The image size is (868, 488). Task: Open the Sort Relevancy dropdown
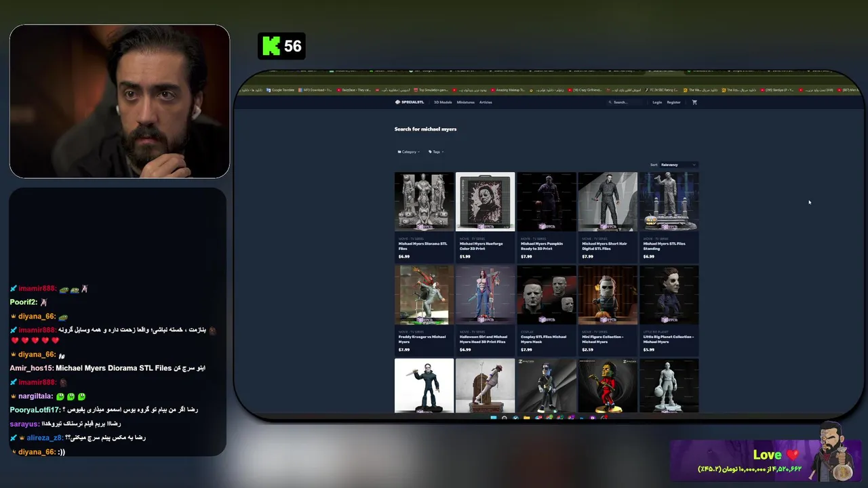coord(679,165)
